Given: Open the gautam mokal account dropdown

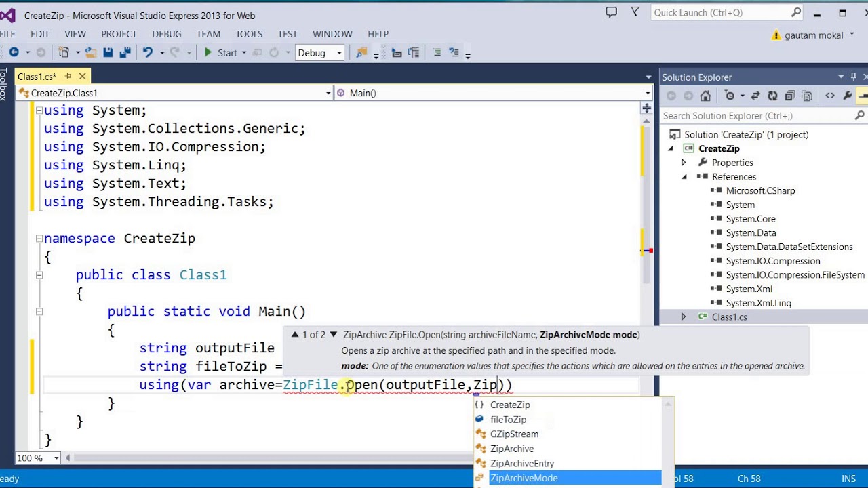Looking at the screenshot, I should click(853, 35).
